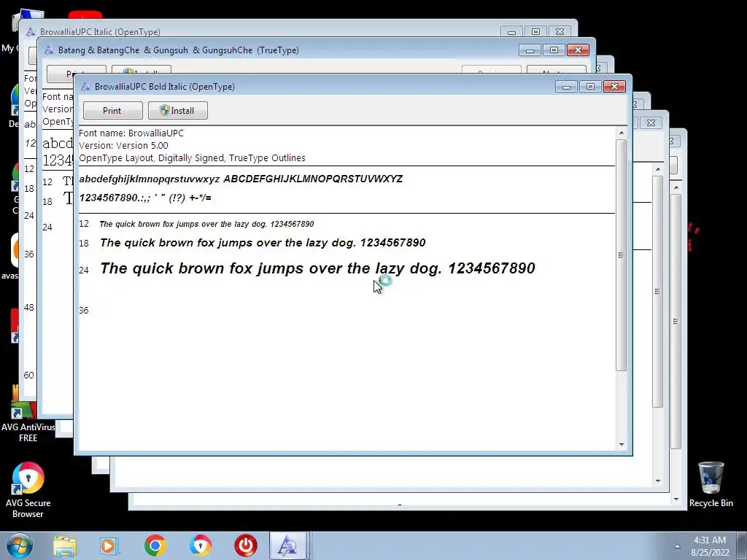747x560 pixels.
Task: Maximize the Batang & BatangChe window
Action: click(x=554, y=50)
